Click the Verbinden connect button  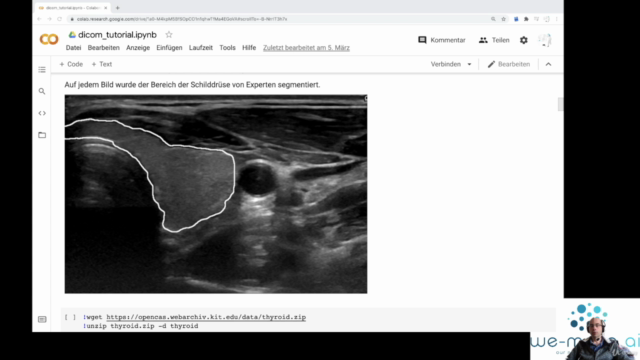tap(446, 64)
